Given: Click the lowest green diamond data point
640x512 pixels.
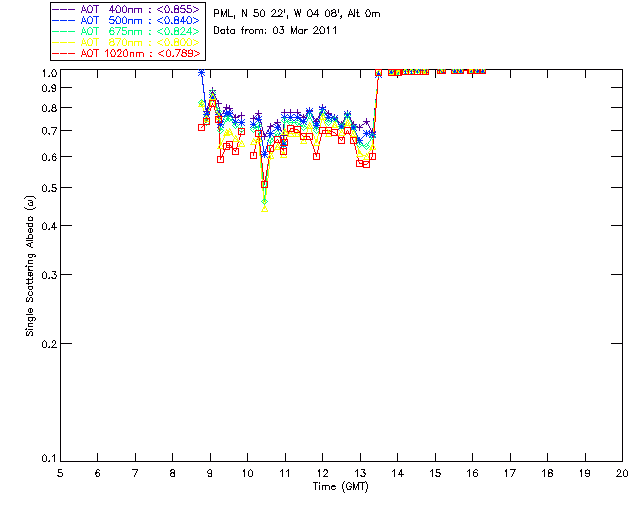Looking at the screenshot, I should coord(264,202).
